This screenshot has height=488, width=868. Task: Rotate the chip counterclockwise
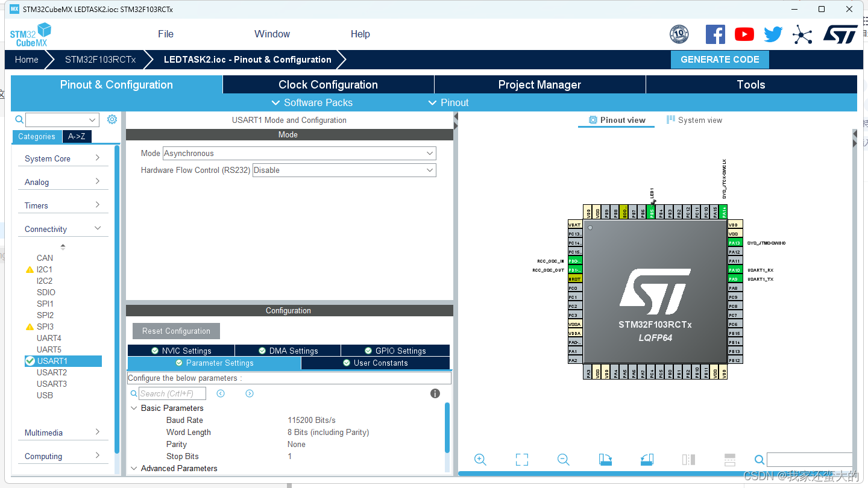click(x=647, y=459)
